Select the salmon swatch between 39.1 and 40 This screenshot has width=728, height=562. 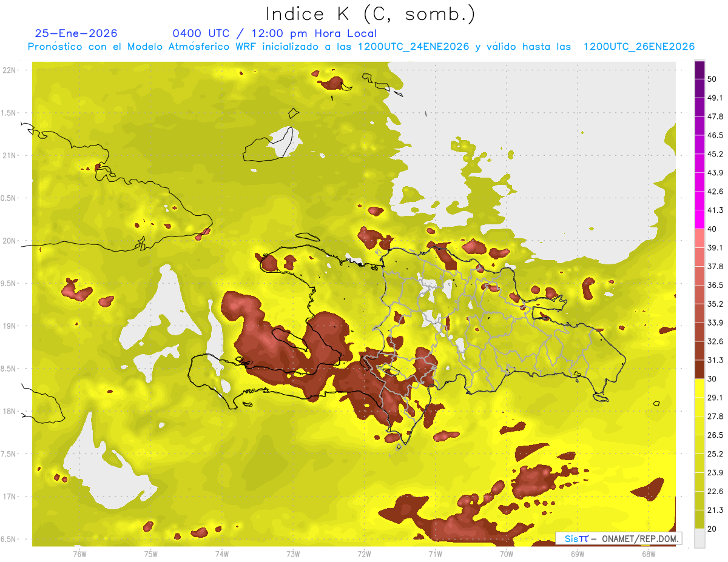coord(699,238)
